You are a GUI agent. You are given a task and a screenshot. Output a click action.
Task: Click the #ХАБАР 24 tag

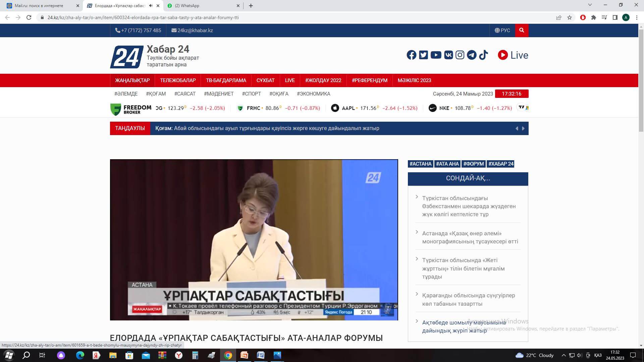pyautogui.click(x=501, y=164)
